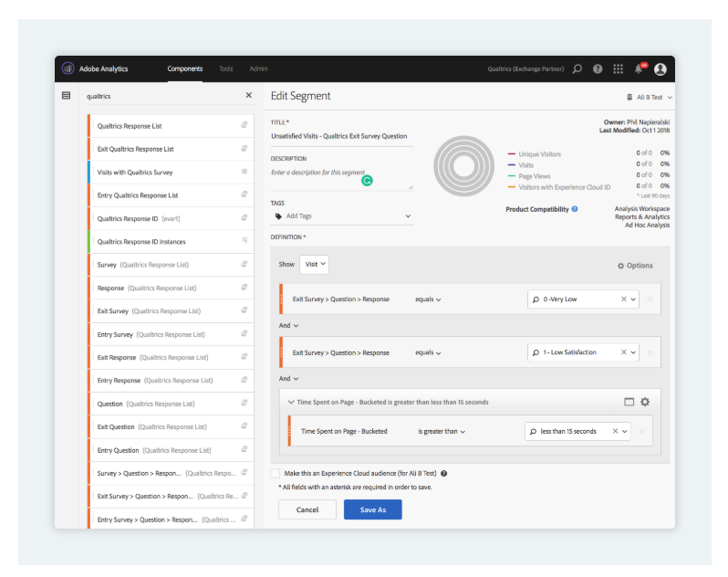
Task: Click the icon on Exit Qualtrics Response List row
Action: tap(244, 148)
